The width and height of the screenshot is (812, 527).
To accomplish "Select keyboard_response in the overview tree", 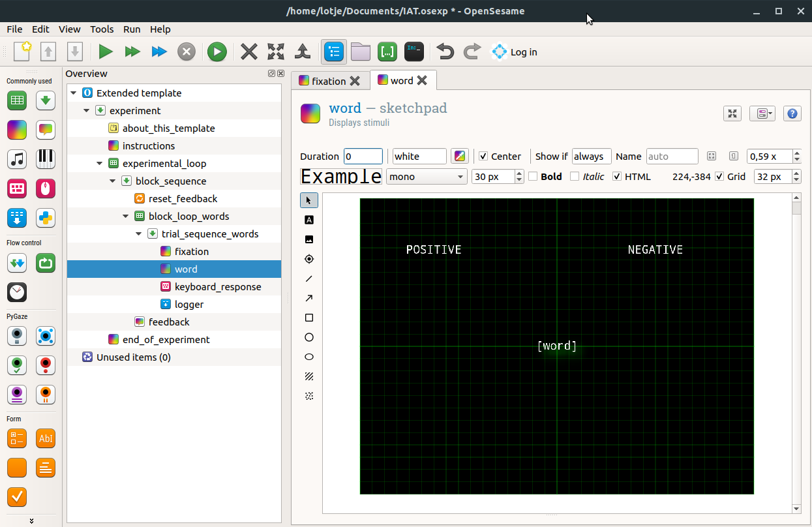I will 218,287.
